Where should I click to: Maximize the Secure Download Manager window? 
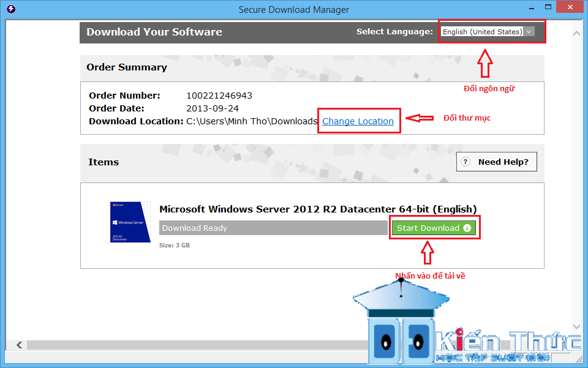pos(548,7)
